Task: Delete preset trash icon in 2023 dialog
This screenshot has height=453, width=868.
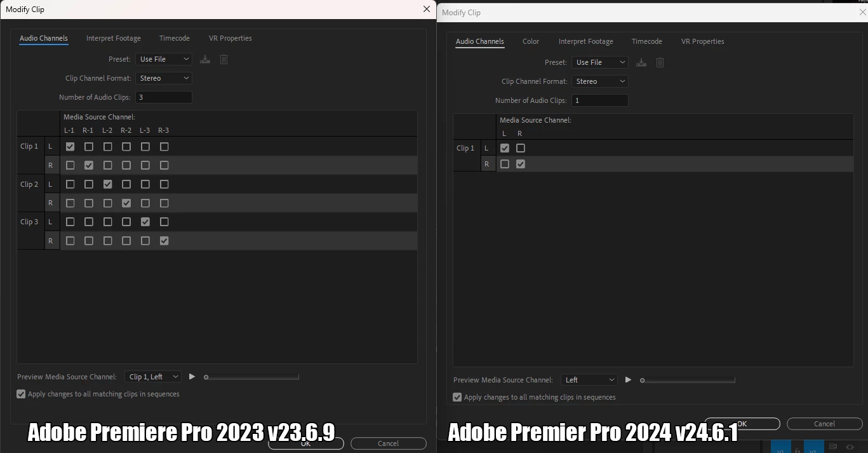Action: tap(224, 59)
